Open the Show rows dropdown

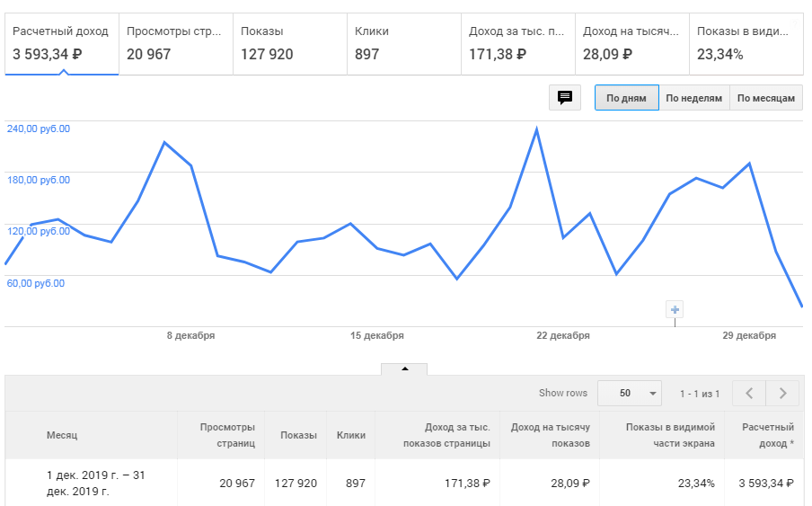tap(629, 393)
